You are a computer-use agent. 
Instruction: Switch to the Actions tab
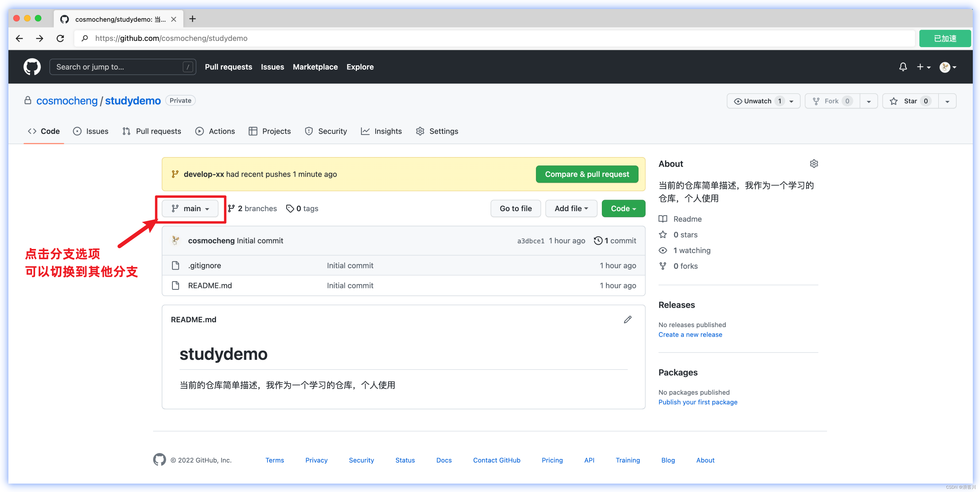tap(215, 131)
